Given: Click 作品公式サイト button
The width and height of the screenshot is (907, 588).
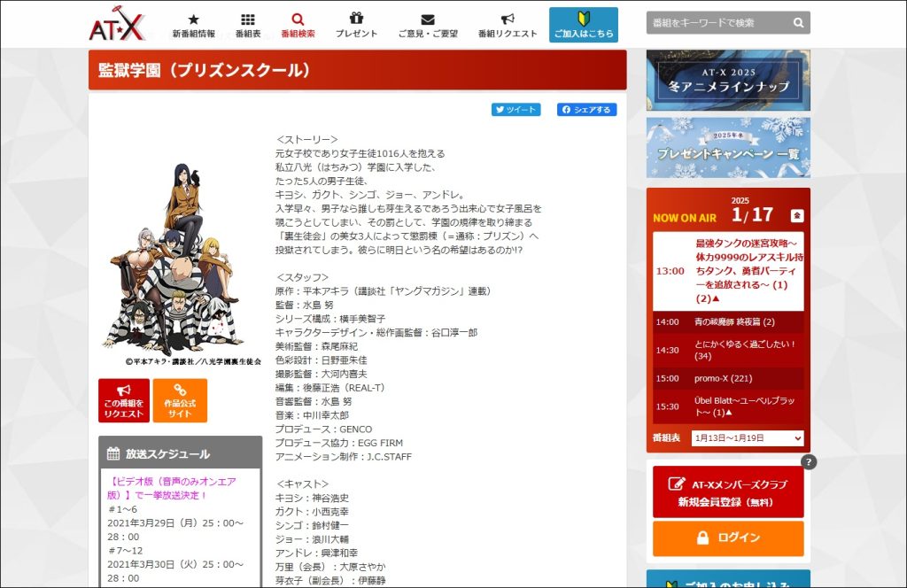Looking at the screenshot, I should pyautogui.click(x=180, y=400).
